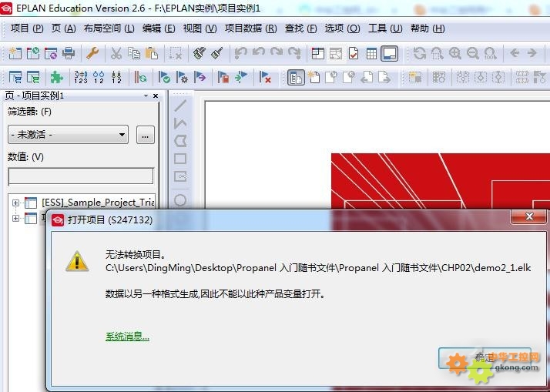
Task: Toggle the graphical preview window icon
Action: click(x=389, y=53)
